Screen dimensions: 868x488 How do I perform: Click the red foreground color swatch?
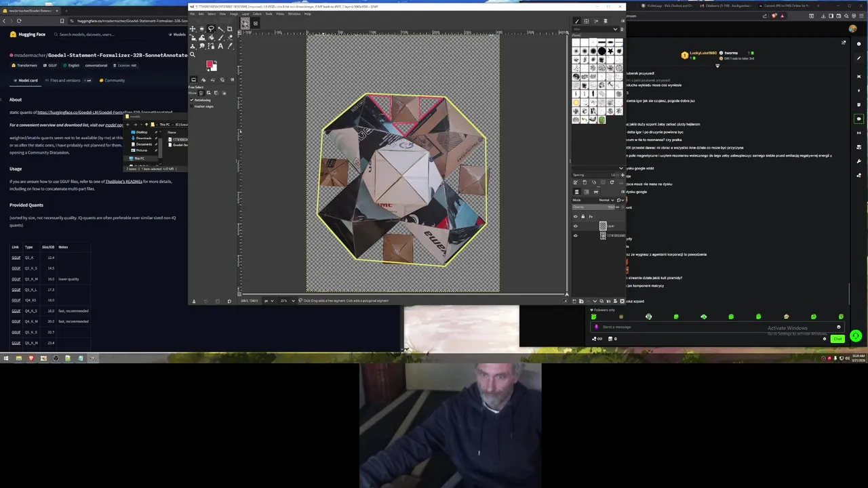coord(210,64)
